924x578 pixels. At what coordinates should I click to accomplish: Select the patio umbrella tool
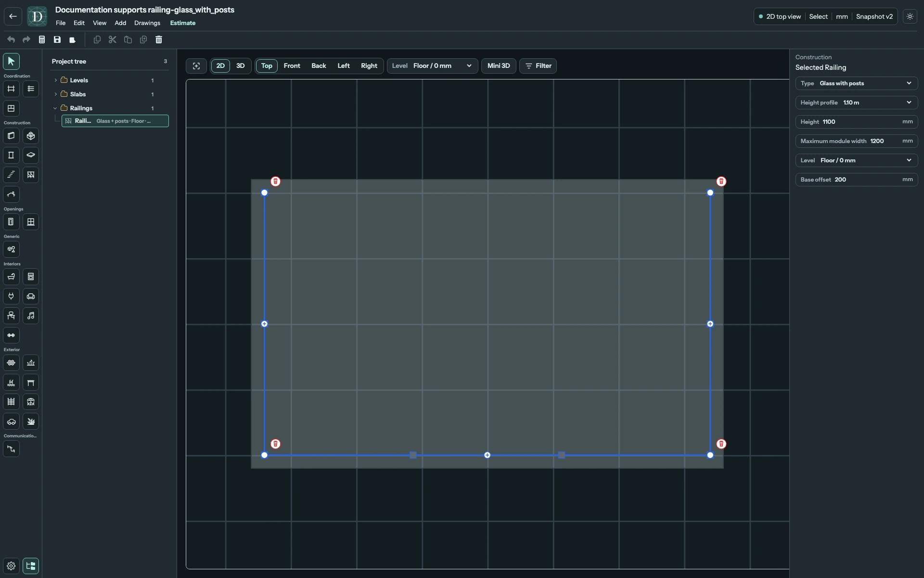(x=31, y=402)
